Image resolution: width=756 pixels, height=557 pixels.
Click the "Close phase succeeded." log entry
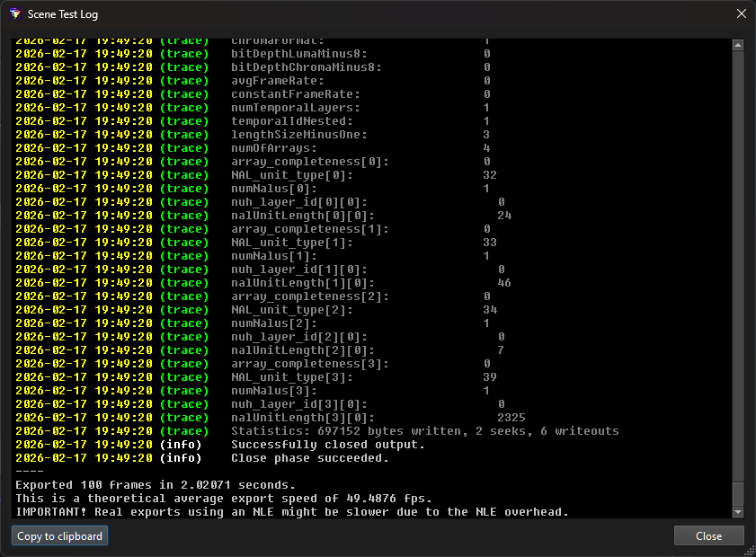[x=309, y=458]
